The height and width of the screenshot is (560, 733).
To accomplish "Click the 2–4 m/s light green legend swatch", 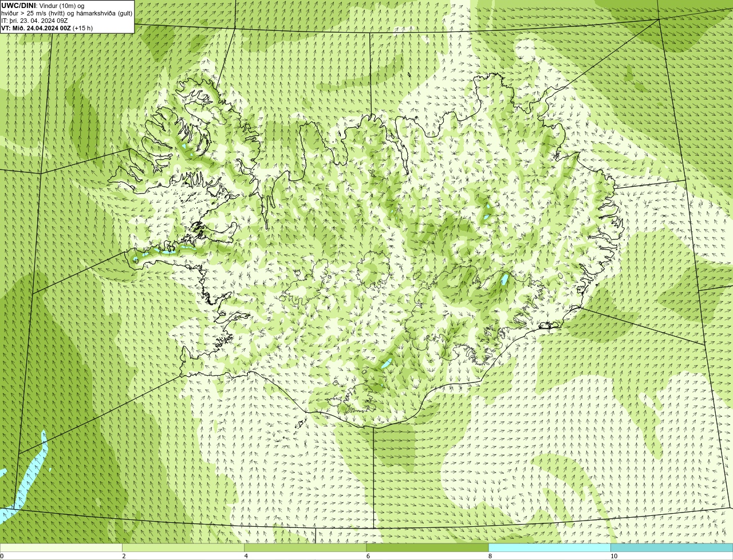I will click(x=183, y=547).
